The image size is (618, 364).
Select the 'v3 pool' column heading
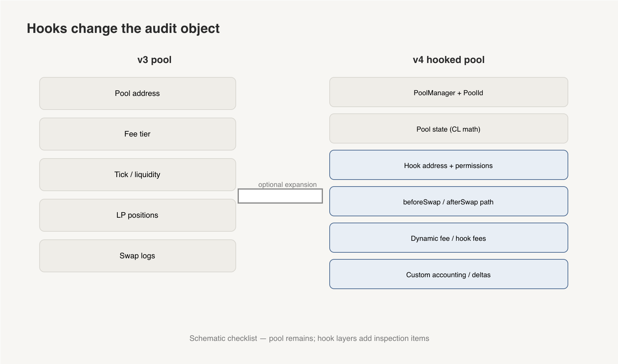(x=154, y=60)
